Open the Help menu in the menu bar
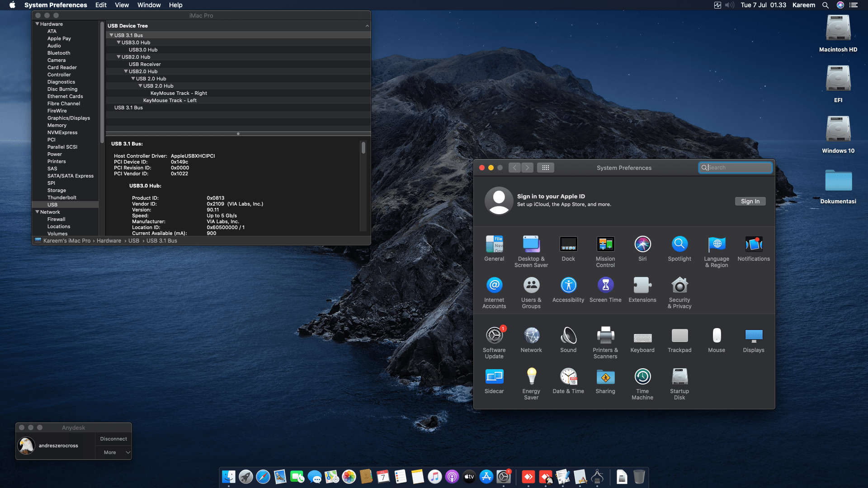 coord(176,5)
